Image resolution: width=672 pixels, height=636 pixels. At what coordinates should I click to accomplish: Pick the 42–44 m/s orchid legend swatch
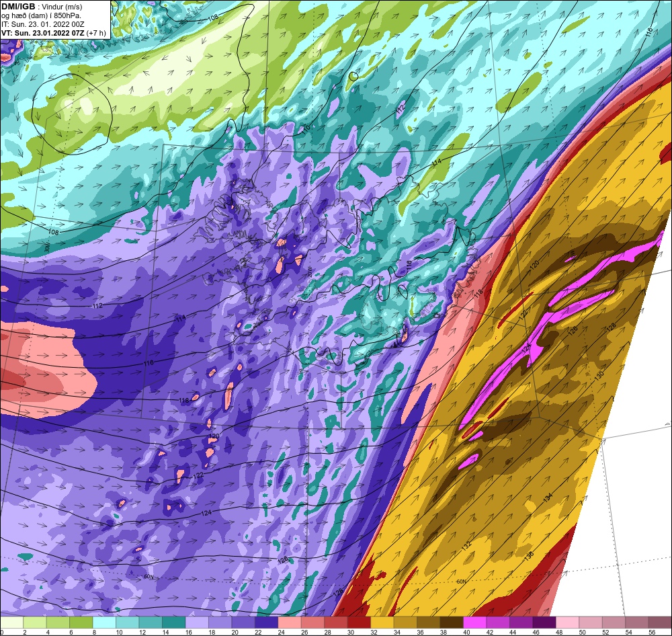pos(498,623)
